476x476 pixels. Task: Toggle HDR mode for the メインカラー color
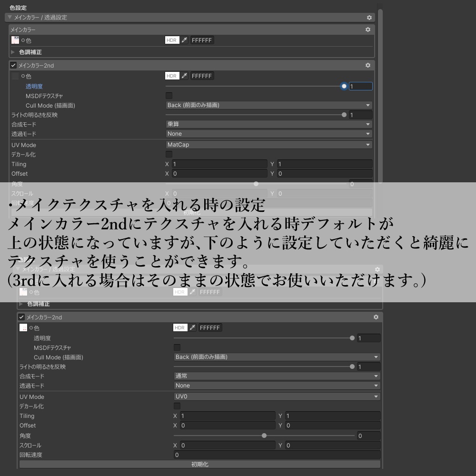pos(172,40)
